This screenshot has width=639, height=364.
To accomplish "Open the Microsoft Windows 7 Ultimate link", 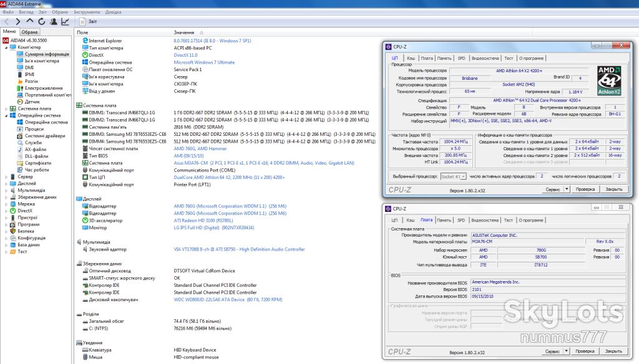I will pos(204,62).
